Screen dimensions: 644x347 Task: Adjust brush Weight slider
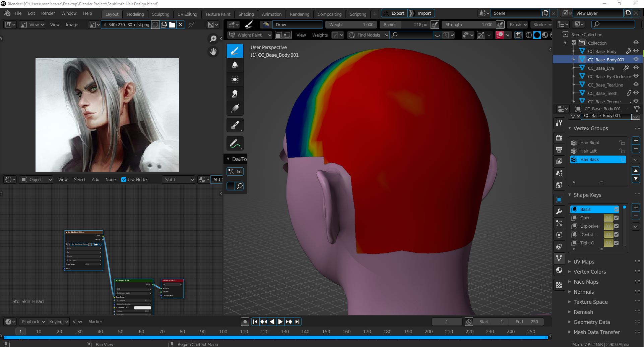click(x=351, y=24)
